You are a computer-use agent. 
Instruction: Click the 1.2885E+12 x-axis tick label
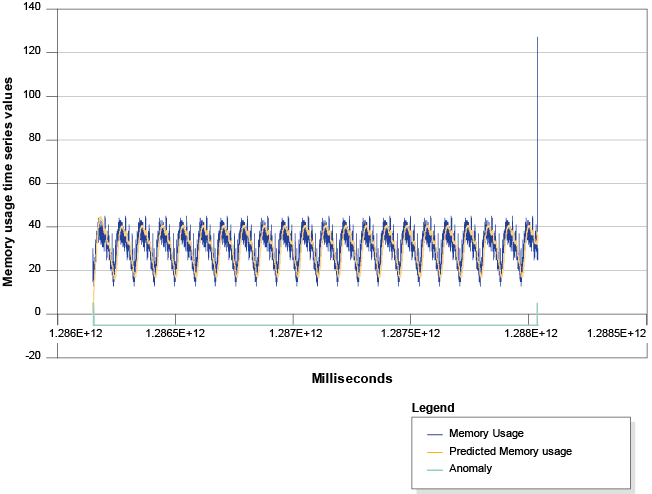point(617,333)
